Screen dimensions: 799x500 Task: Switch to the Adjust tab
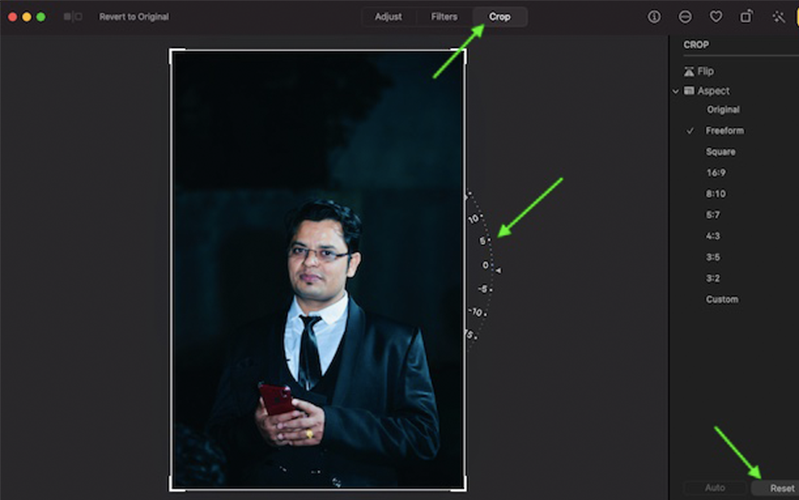pyautogui.click(x=388, y=17)
